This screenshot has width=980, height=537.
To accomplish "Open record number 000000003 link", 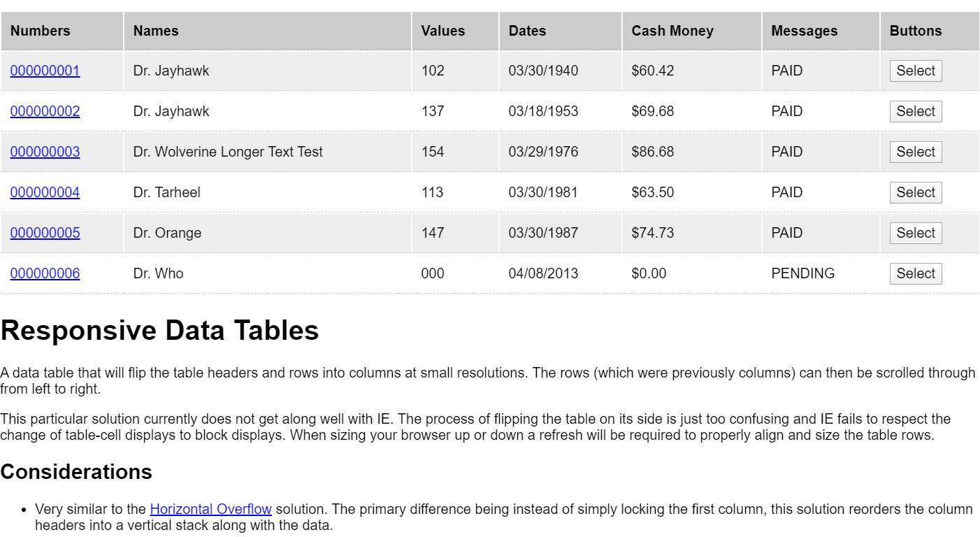I will 45,152.
